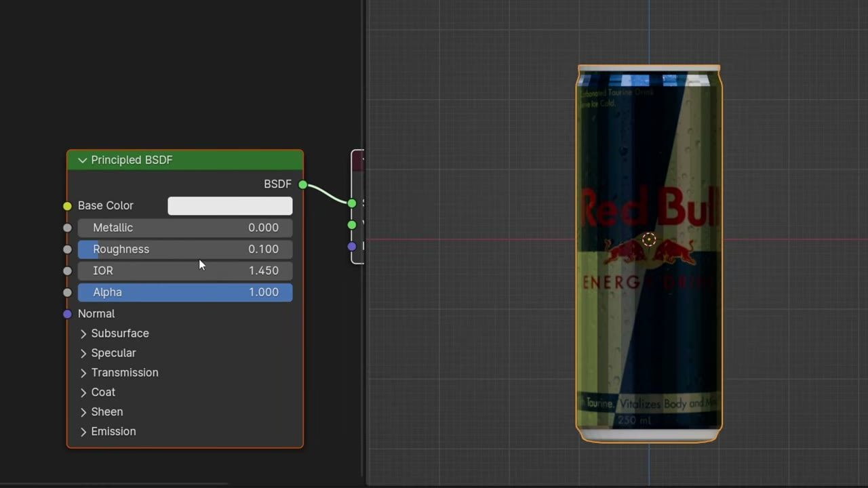Adjust the Alpha slider field
Viewport: 868px width, 488px height.
click(185, 292)
